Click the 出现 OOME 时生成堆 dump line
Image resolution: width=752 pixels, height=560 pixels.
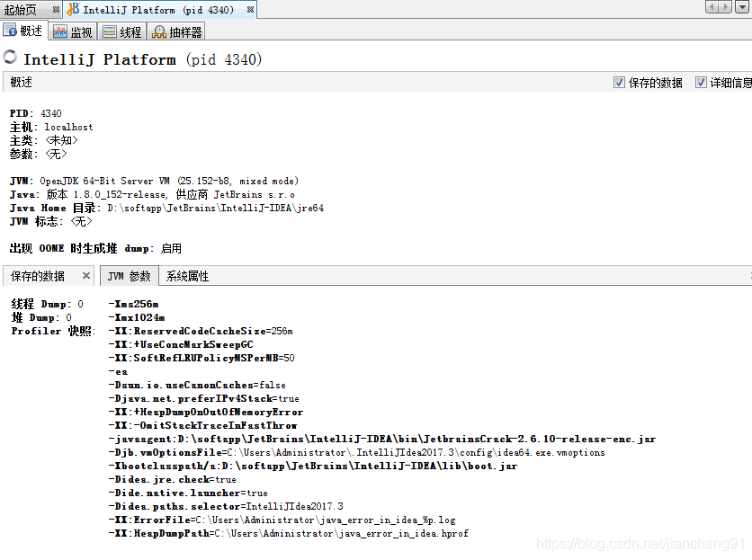click(95, 248)
